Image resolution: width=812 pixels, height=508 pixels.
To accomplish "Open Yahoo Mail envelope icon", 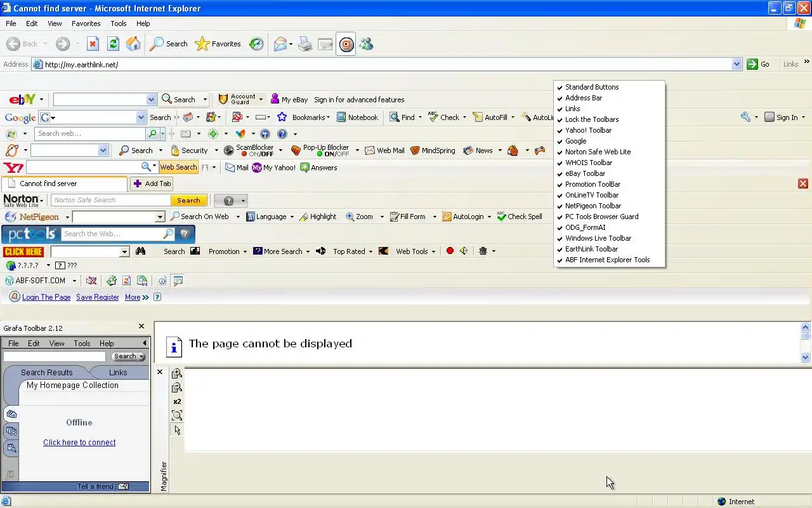I will tap(230, 168).
